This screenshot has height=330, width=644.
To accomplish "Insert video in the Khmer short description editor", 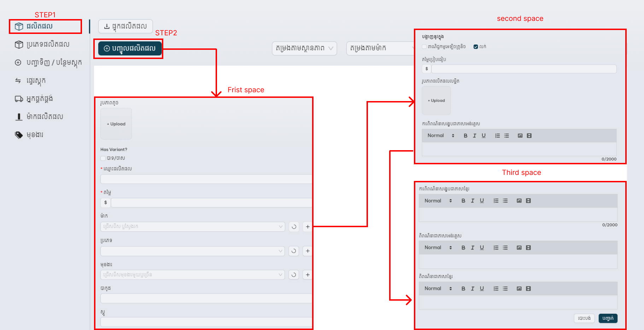I will click(x=528, y=201).
